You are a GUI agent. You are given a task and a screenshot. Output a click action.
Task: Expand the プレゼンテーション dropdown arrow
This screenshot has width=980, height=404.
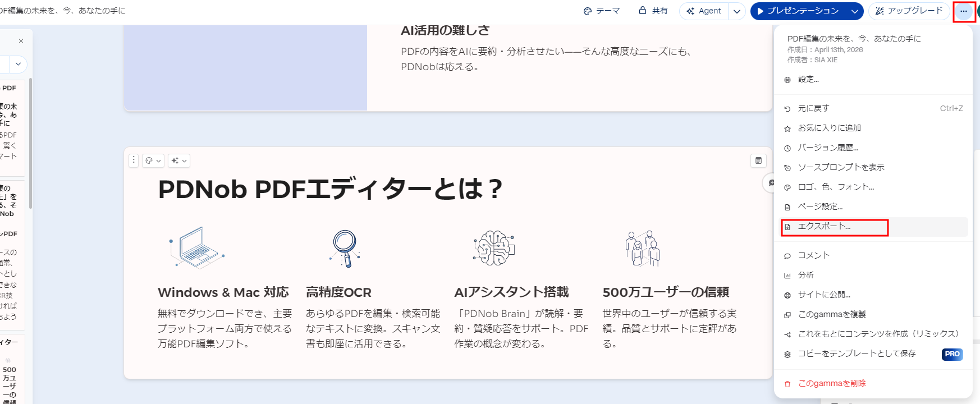coord(854,11)
